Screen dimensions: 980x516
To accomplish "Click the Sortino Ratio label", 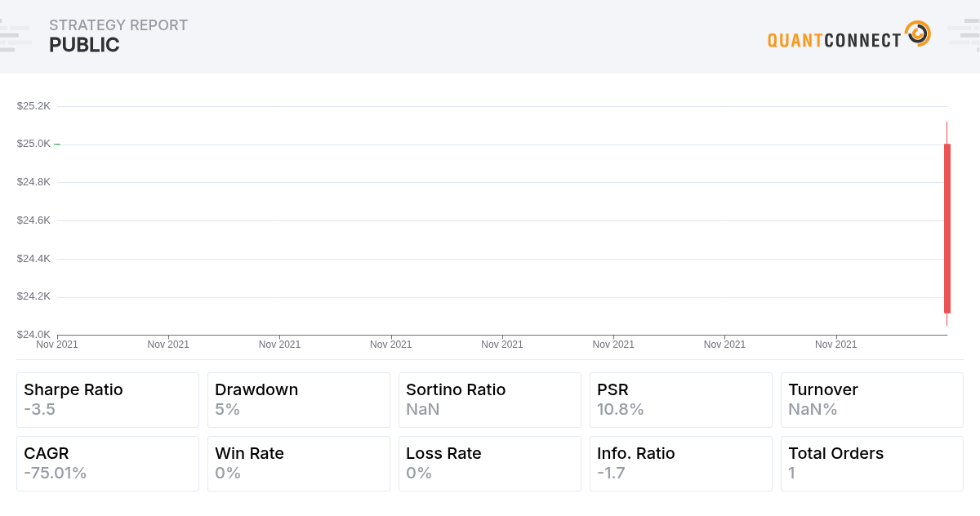I will [456, 390].
